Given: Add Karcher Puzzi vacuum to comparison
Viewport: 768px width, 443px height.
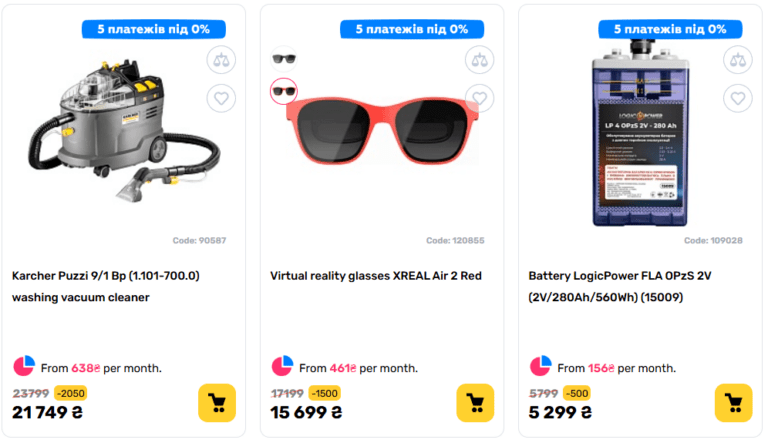Looking at the screenshot, I should point(221,59).
